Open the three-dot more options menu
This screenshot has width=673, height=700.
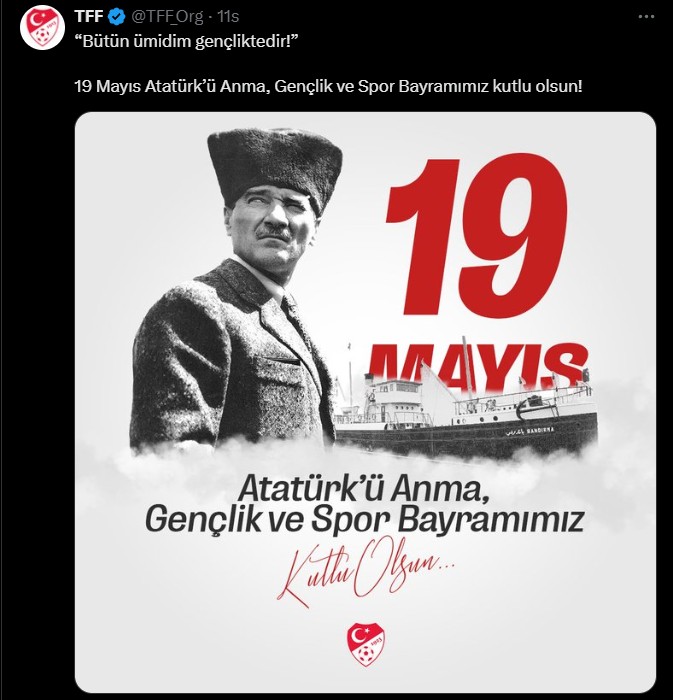(646, 17)
